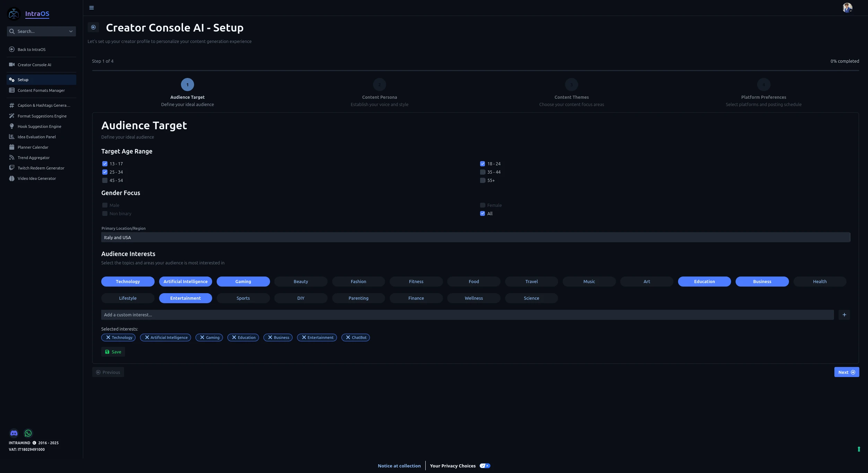The image size is (868, 473).
Task: Click the Next button
Action: [846, 372]
